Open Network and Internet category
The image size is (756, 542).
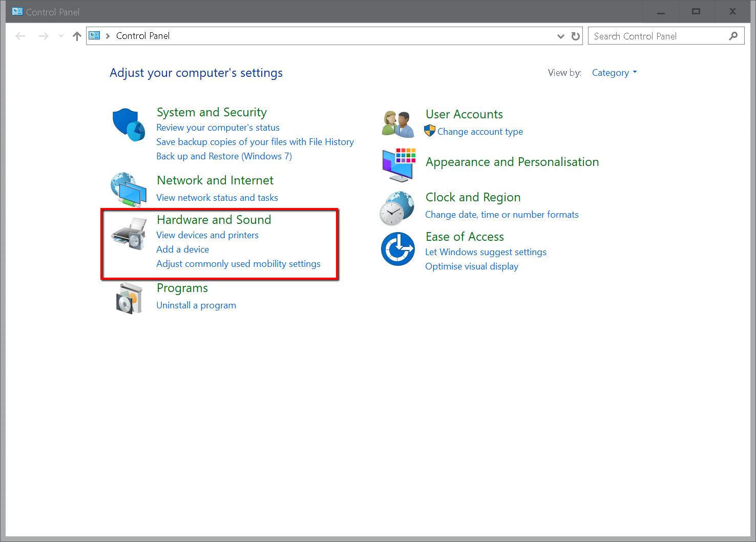click(x=215, y=180)
